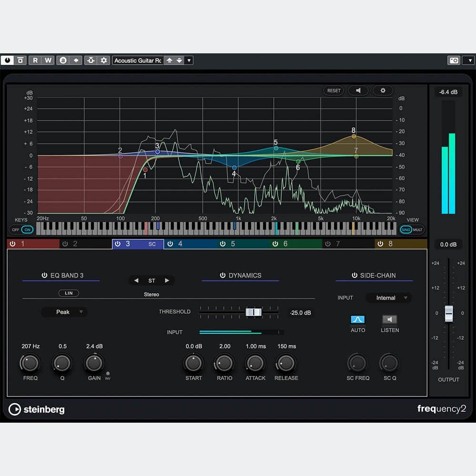Click the side-chain LISTEN speaker icon

389,319
